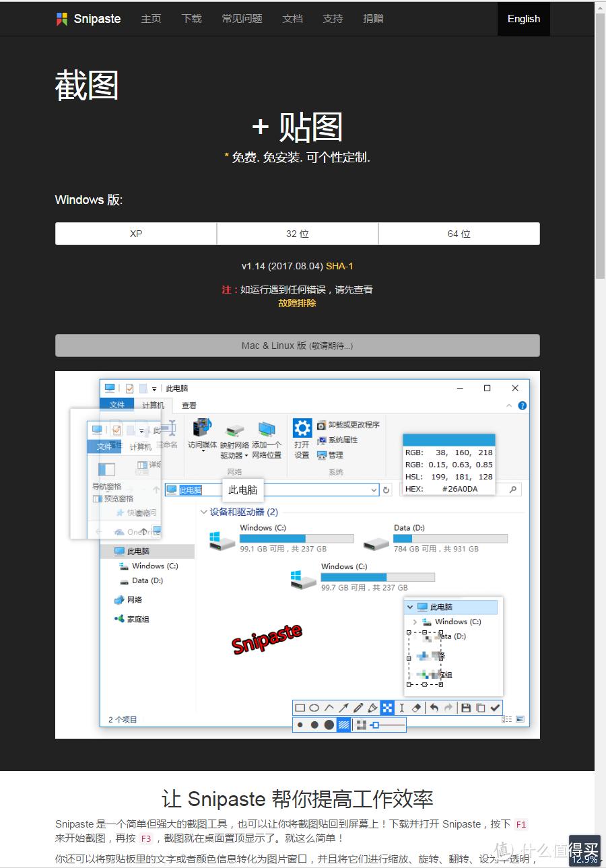
Task: Select the ellipse annotation tool
Action: [314, 708]
